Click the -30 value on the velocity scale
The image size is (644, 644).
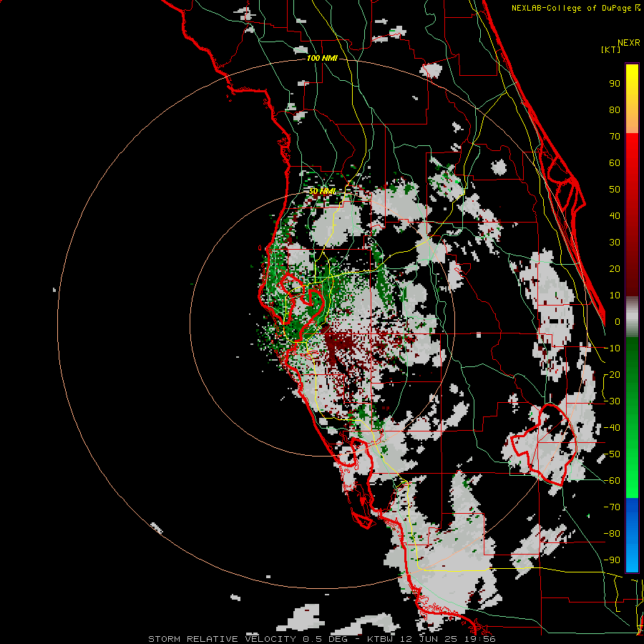pyautogui.click(x=612, y=401)
